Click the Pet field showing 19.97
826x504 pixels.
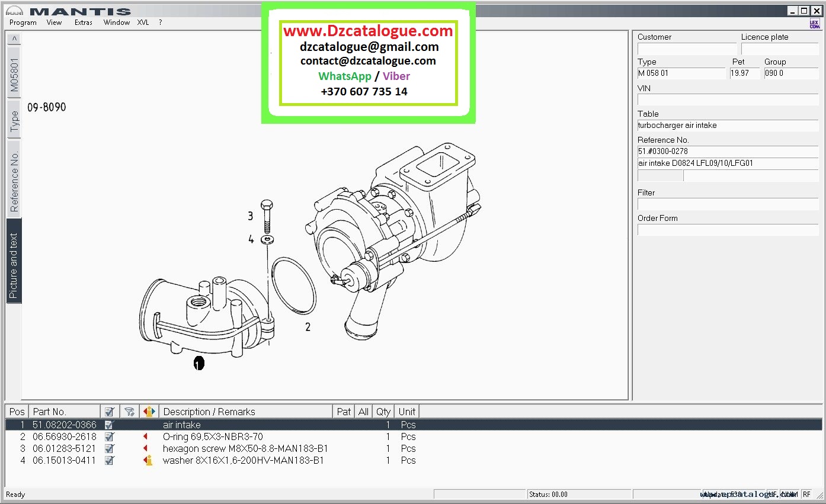pos(745,73)
